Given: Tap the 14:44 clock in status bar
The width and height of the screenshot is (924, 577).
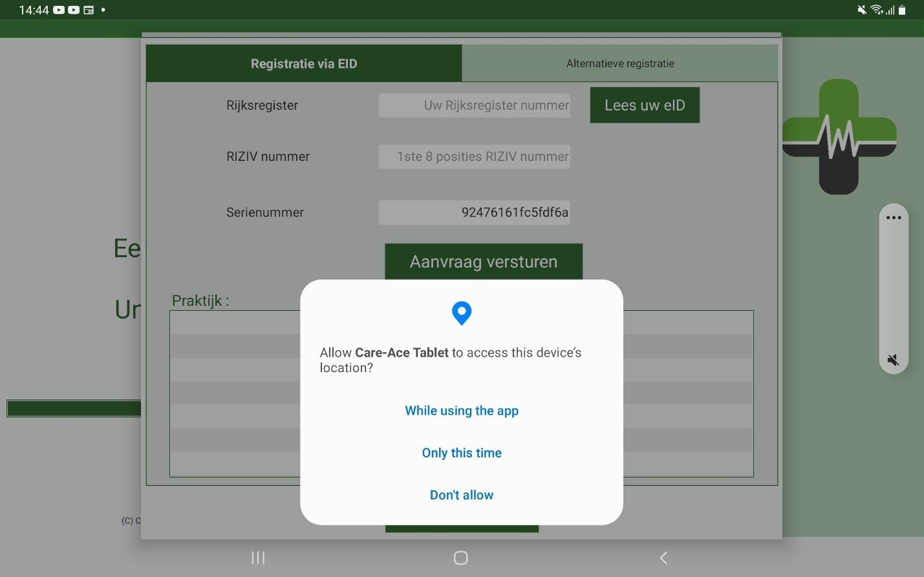Looking at the screenshot, I should (34, 10).
